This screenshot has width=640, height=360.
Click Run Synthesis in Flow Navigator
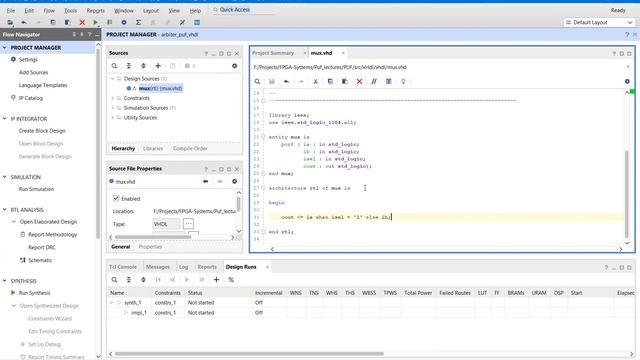[x=35, y=293]
